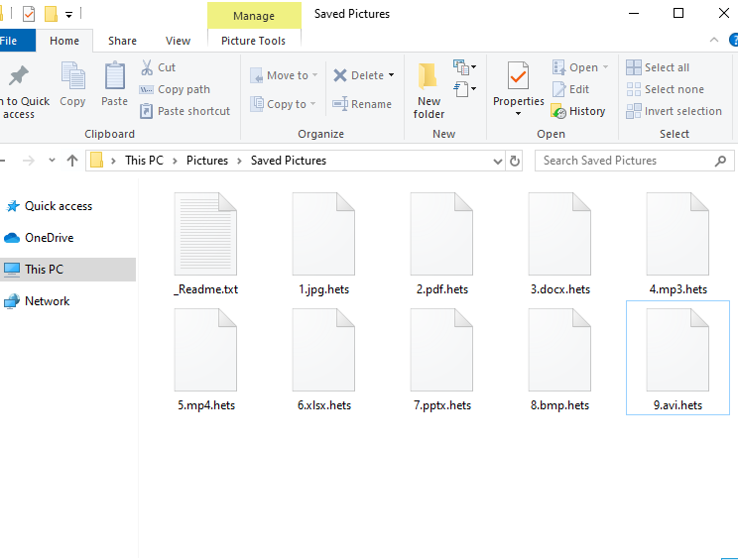Expand the Delete dropdown arrow
This screenshot has height=560, width=738.
(391, 75)
